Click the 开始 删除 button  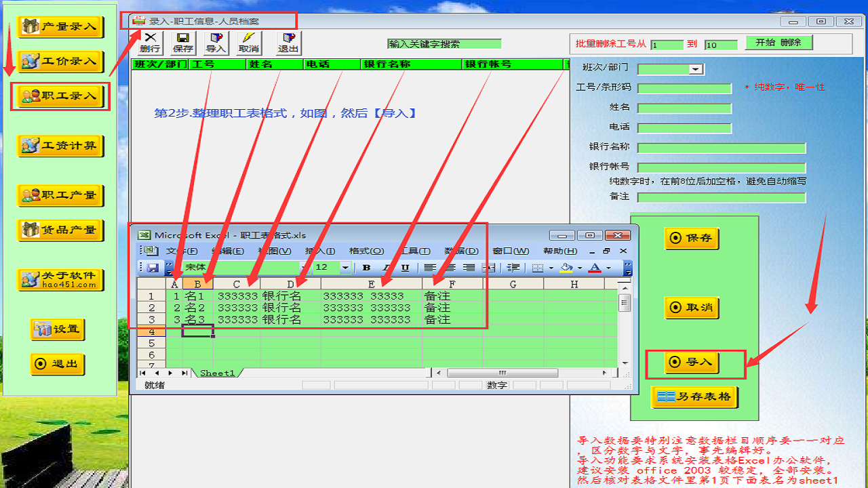pos(778,43)
